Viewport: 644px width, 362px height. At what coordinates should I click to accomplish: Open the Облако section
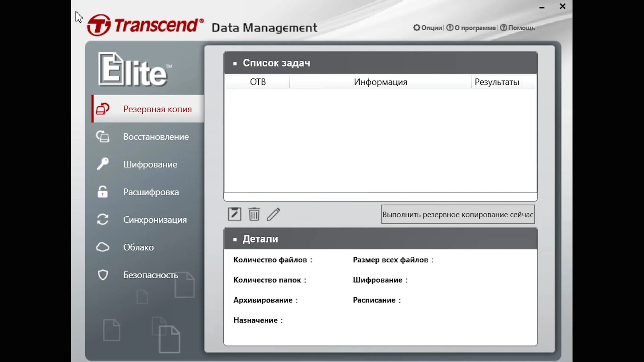148,247
